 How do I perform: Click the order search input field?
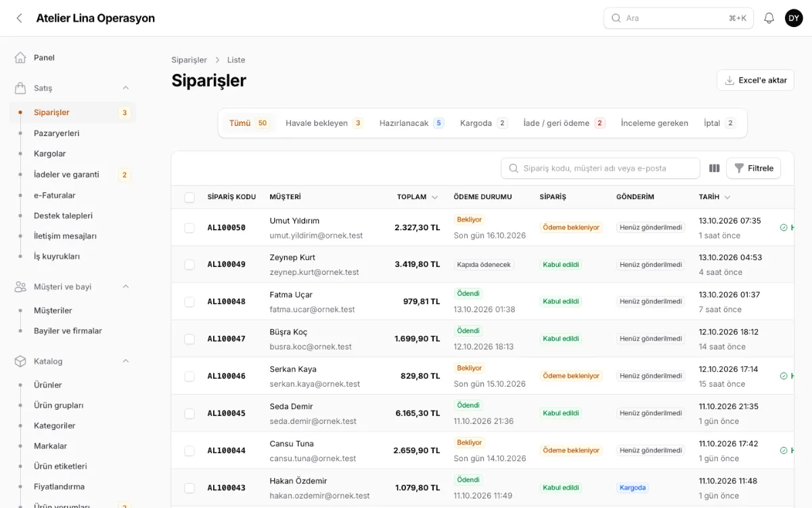[x=600, y=168]
